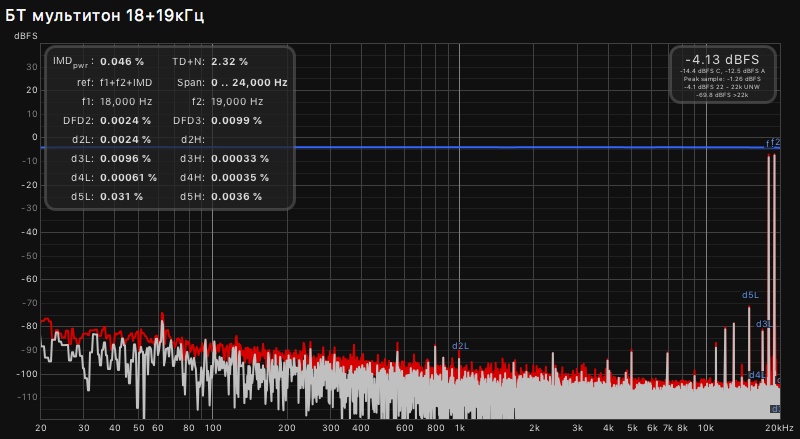Click the 100 tick on the frequency axis

pyautogui.click(x=213, y=428)
